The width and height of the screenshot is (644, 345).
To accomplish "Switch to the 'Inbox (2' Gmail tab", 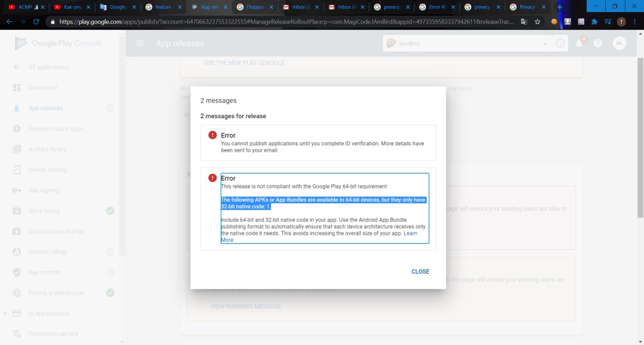I will [300, 7].
